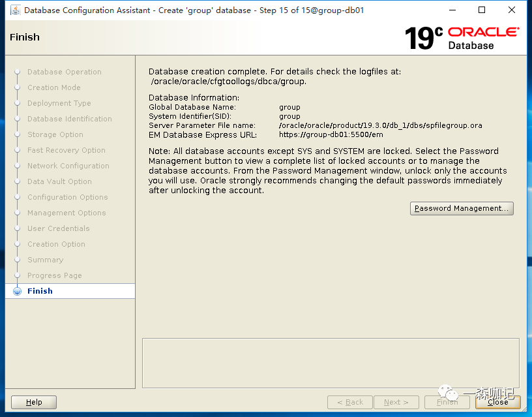Select the Database Identification step

point(70,119)
